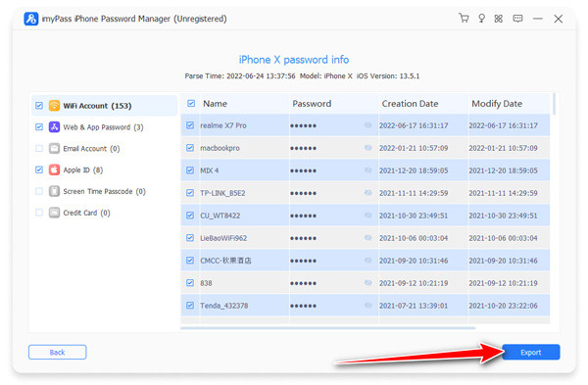Open the menu grid icon in title bar
588x385 pixels.
click(499, 19)
